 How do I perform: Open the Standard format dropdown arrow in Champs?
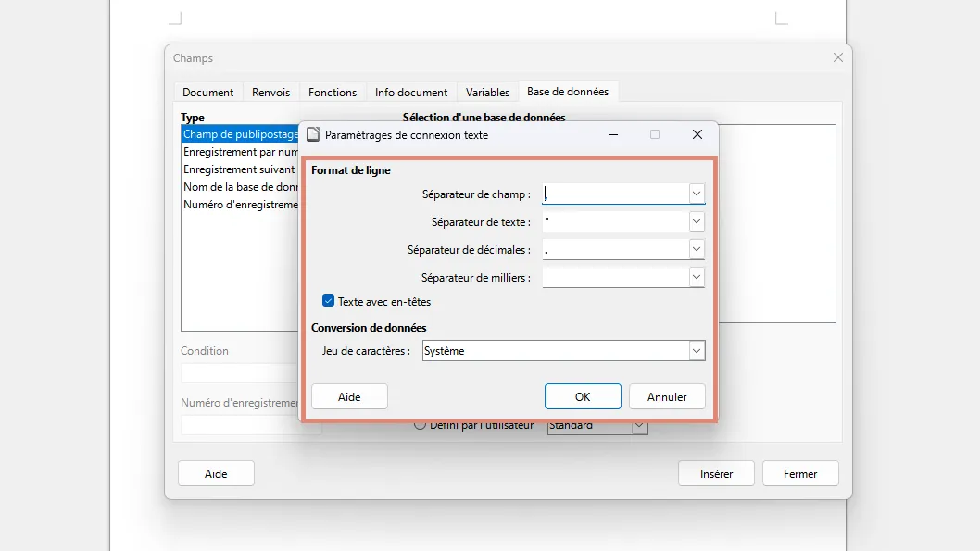(x=639, y=426)
